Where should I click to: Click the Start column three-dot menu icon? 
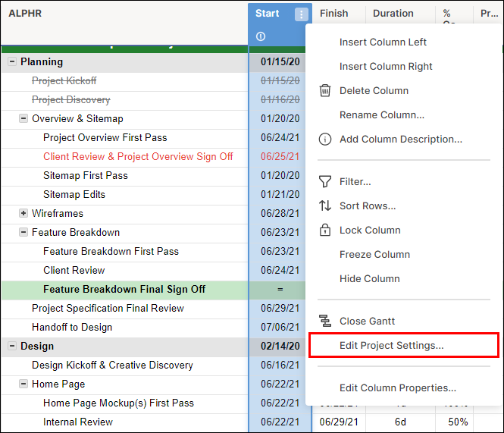[x=302, y=14]
